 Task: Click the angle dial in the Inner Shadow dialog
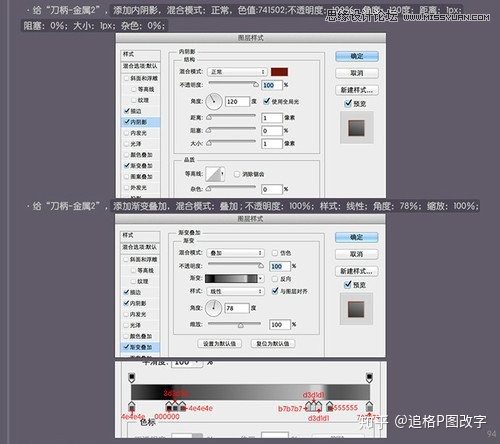[x=214, y=102]
